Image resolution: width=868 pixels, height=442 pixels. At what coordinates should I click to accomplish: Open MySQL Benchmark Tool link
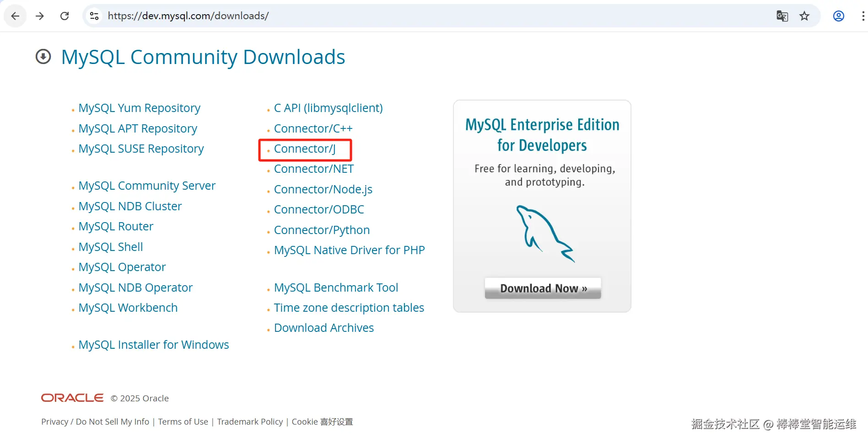click(336, 288)
